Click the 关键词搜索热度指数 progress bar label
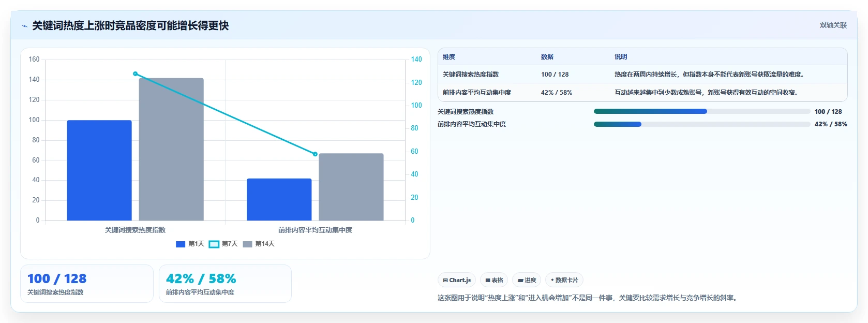868x323 pixels. (x=466, y=112)
